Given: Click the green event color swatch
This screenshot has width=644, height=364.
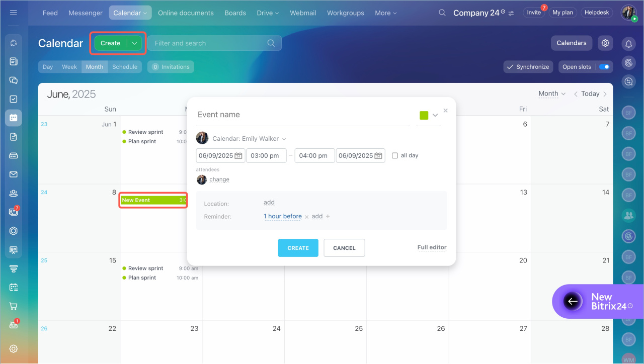Looking at the screenshot, I should coord(424,116).
